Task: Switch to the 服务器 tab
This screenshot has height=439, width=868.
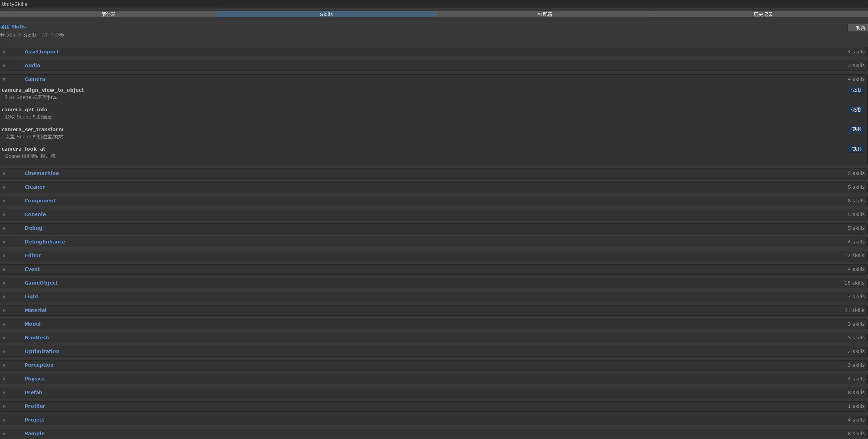Action: pyautogui.click(x=108, y=14)
